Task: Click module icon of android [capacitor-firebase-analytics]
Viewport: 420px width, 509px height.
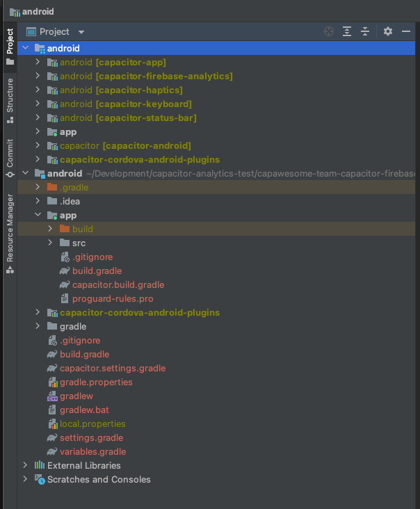Action: [x=52, y=76]
